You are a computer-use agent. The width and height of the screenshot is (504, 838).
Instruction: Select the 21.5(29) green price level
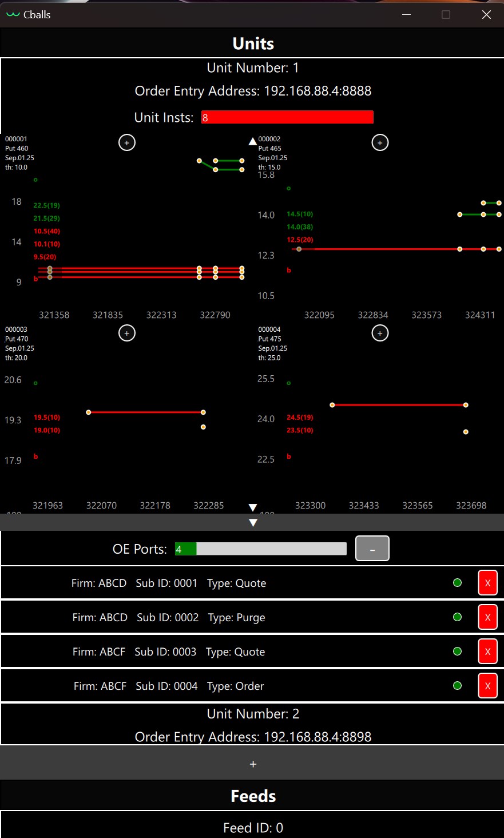click(46, 219)
